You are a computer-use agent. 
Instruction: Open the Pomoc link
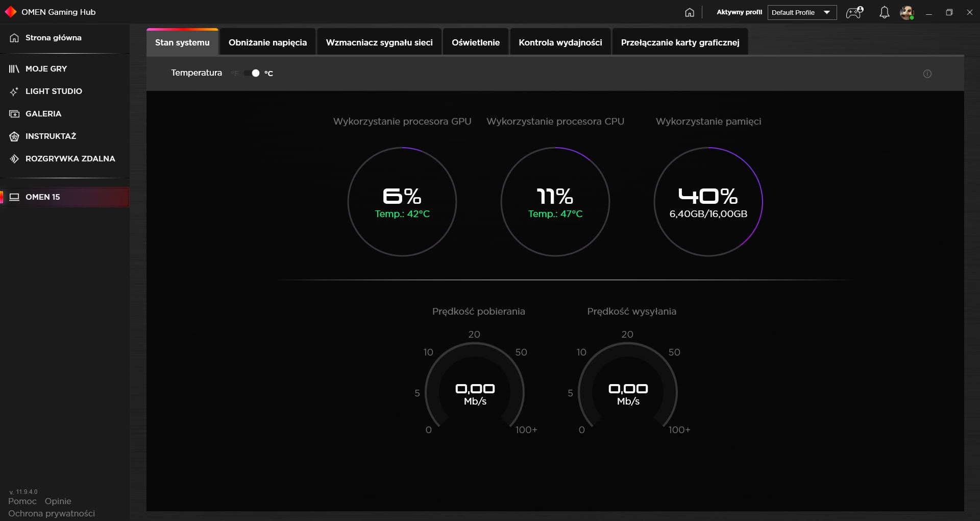tap(22, 501)
